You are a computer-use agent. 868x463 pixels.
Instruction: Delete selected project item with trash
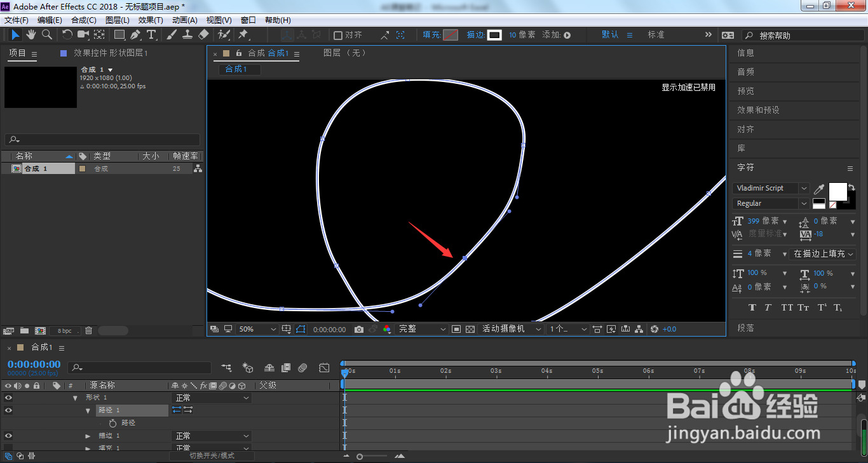point(89,330)
